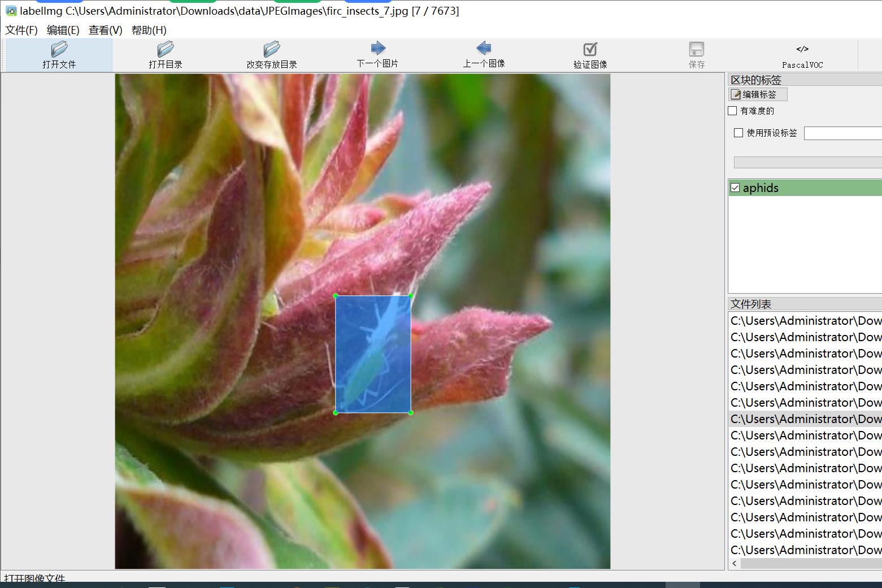Go to the next image (下一个图片)
Viewport: 882px width, 588px height.
coord(377,55)
